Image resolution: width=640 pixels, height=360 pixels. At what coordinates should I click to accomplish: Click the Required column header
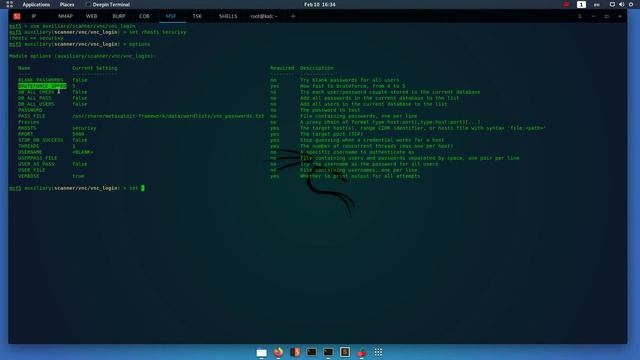pyautogui.click(x=282, y=68)
